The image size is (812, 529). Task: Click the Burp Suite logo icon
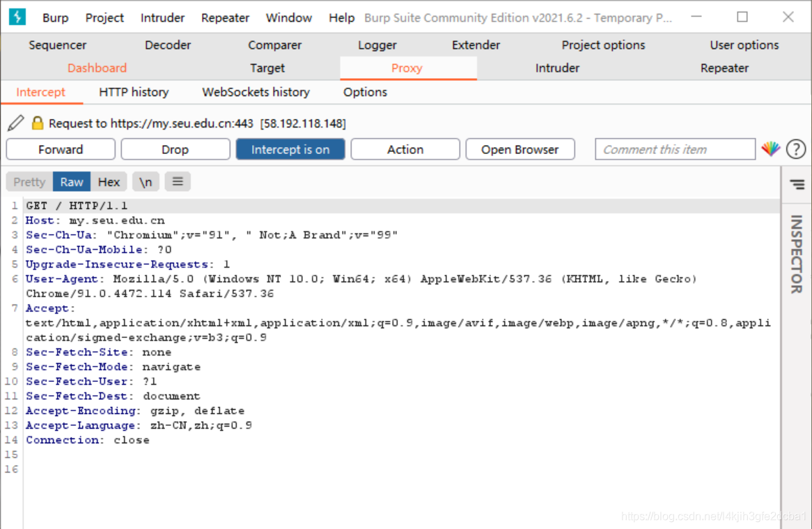point(17,17)
